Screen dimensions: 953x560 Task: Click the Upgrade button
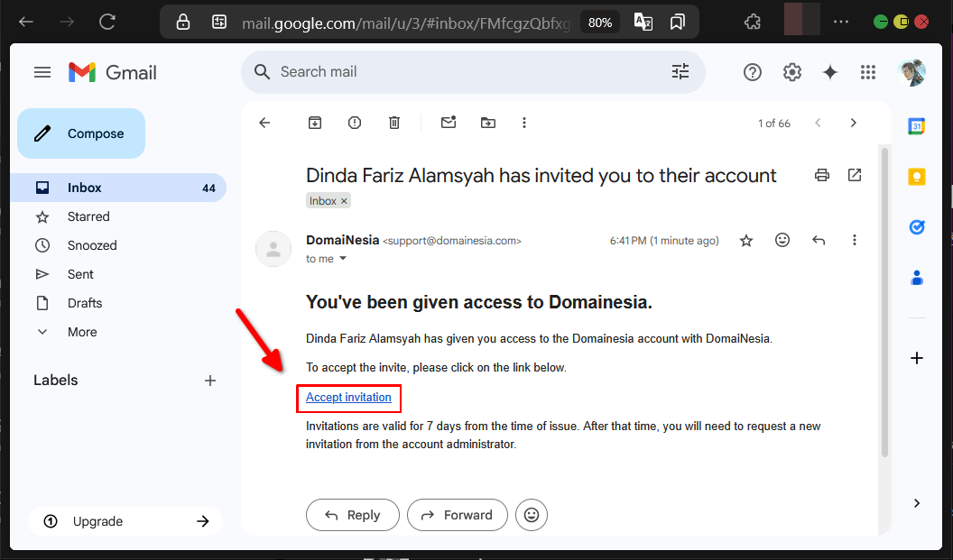125,521
